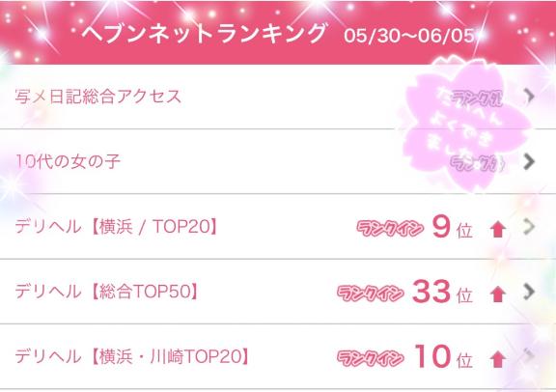This screenshot has height=392, width=556.
Task: Click chevron on 横浜 / TOP20 row
Action: point(529,227)
